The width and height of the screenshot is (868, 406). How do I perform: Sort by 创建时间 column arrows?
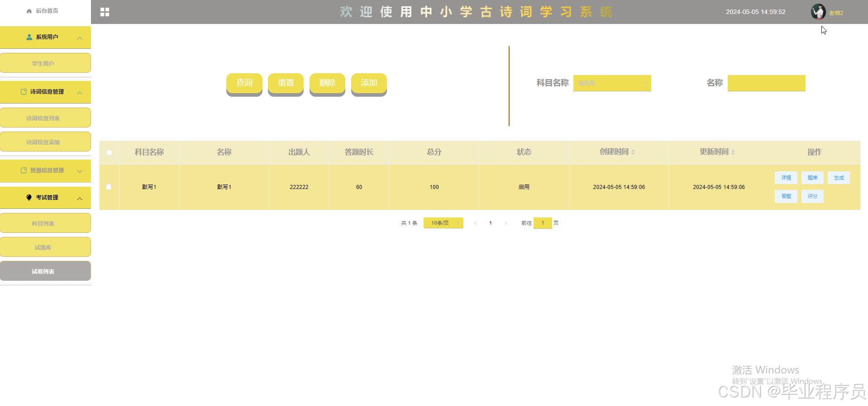click(633, 152)
